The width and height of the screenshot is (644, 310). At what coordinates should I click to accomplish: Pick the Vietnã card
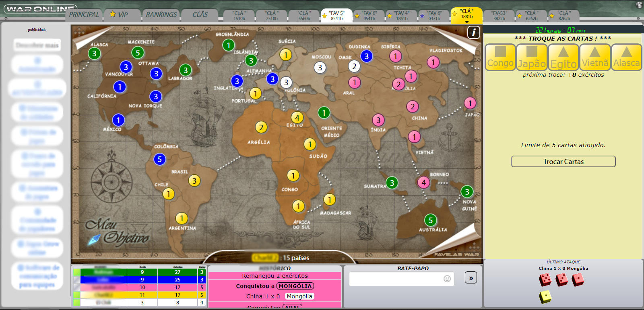tap(594, 57)
